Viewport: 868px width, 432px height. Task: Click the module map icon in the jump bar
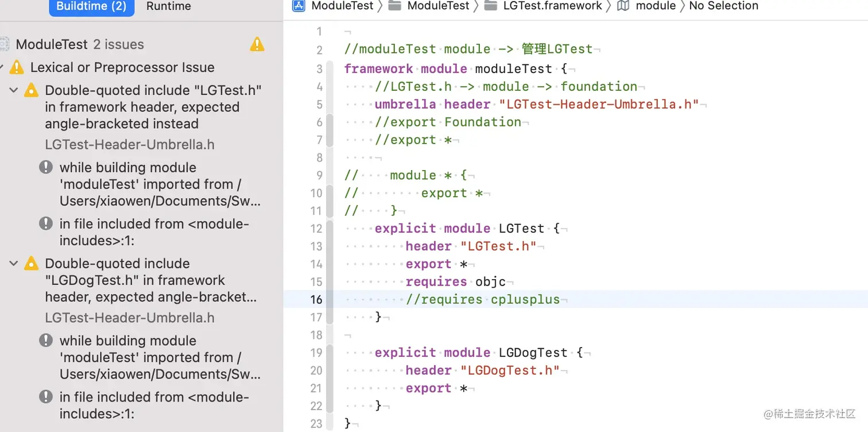tap(622, 6)
